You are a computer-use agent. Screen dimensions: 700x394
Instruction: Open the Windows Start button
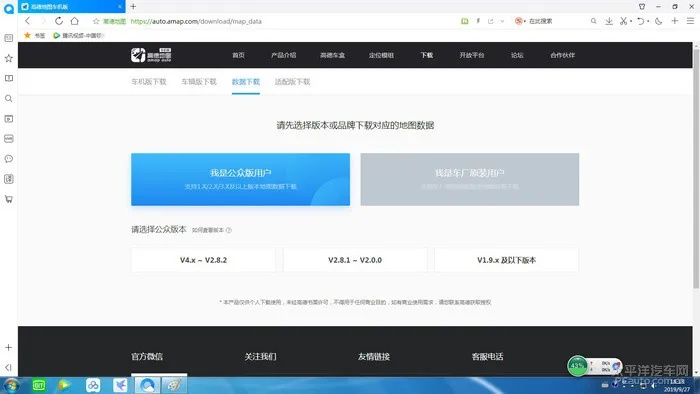(x=11, y=385)
